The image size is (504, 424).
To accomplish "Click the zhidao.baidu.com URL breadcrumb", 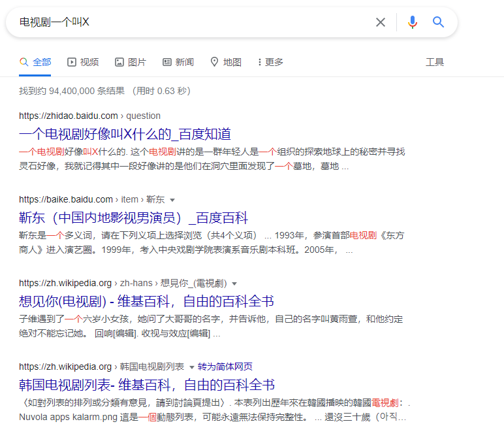I will coord(89,116).
